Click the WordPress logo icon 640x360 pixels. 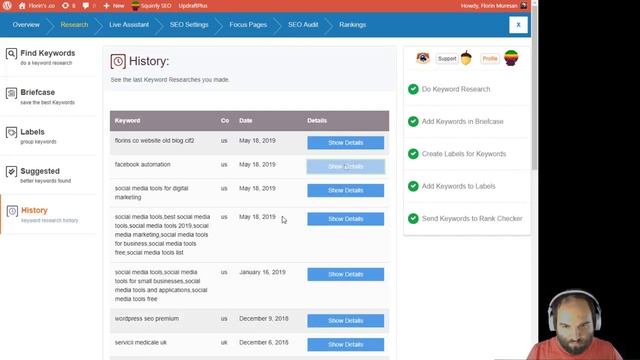[7, 6]
